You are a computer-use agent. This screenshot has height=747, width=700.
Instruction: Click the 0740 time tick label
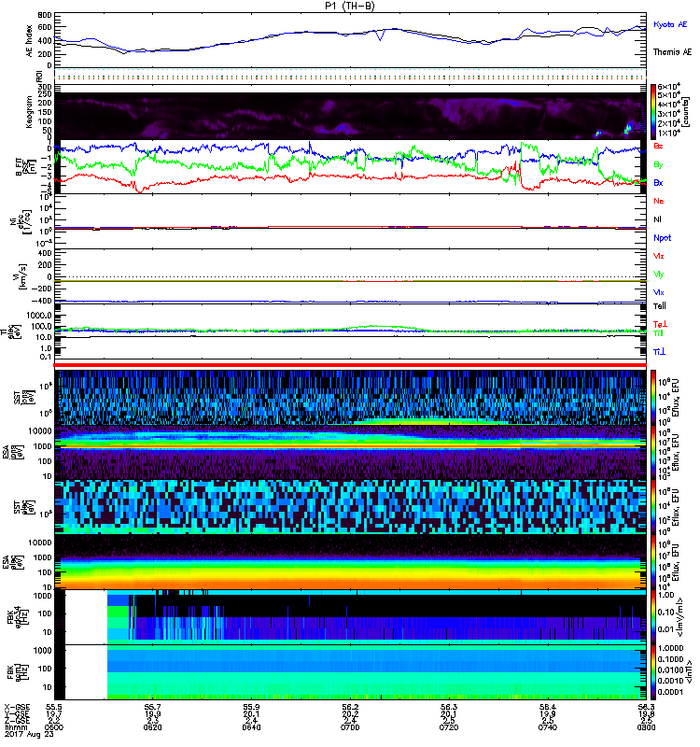pyautogui.click(x=548, y=727)
